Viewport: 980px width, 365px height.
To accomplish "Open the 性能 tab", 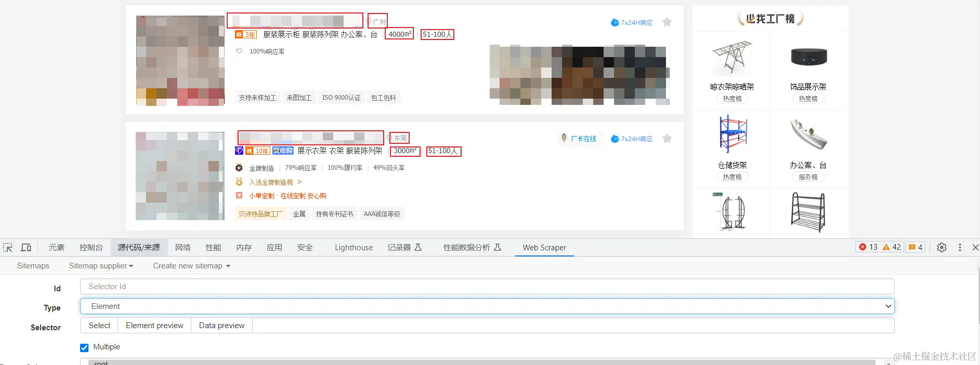I will (x=213, y=248).
